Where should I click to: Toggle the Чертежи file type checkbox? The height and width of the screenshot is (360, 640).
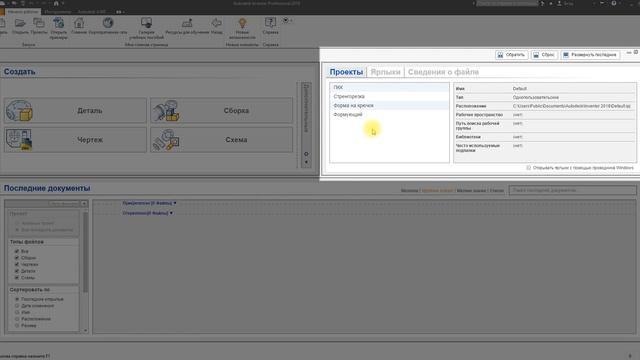[17, 264]
